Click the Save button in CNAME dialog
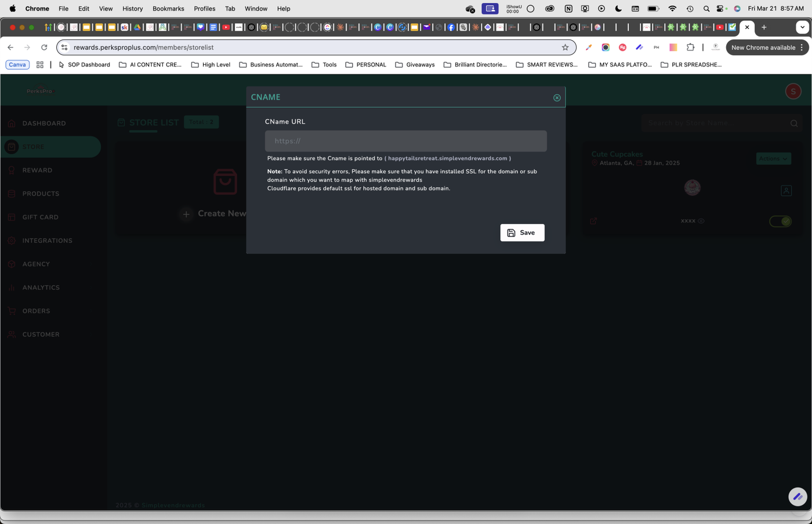 [522, 232]
